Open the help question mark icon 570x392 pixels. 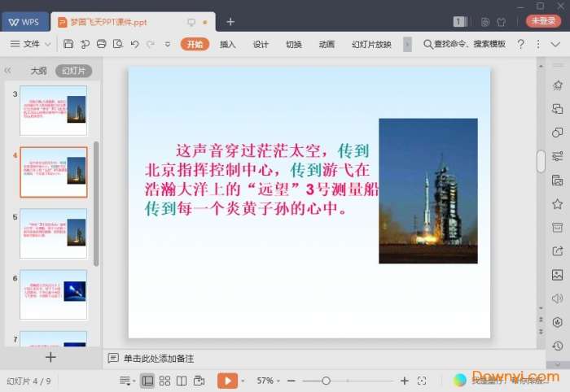click(x=521, y=44)
